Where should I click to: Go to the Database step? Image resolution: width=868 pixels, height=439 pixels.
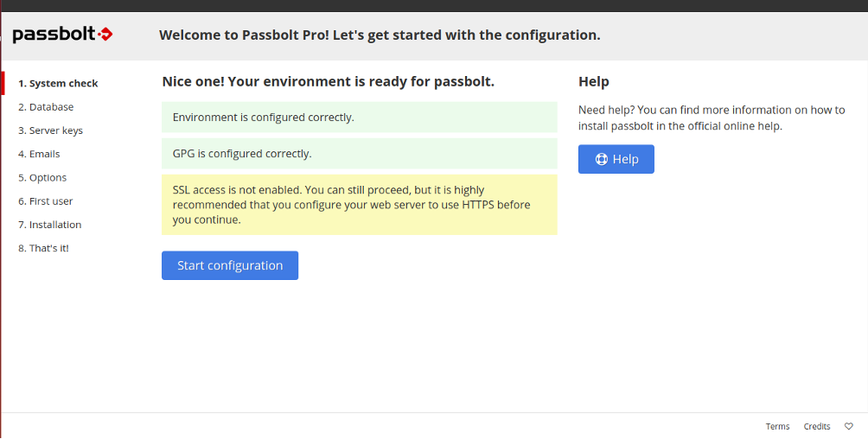46,107
